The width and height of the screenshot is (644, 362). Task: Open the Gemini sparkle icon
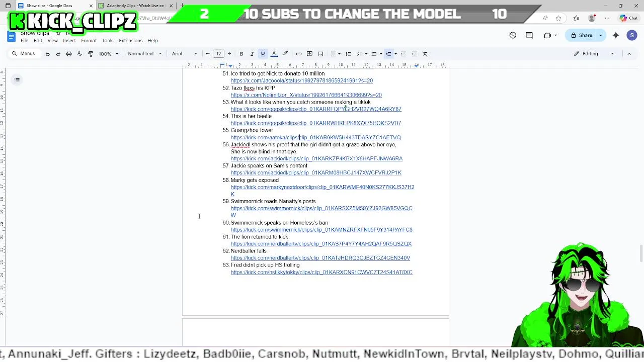click(x=616, y=35)
